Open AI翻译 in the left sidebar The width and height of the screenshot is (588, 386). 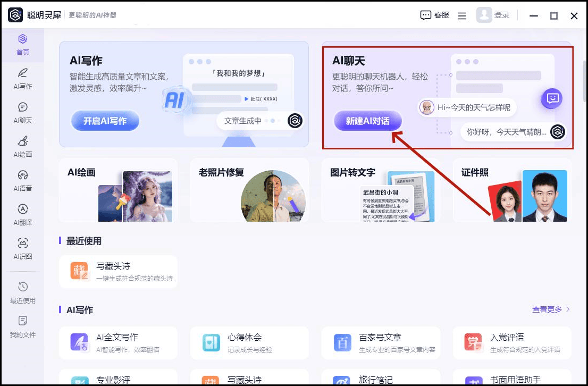tap(22, 215)
